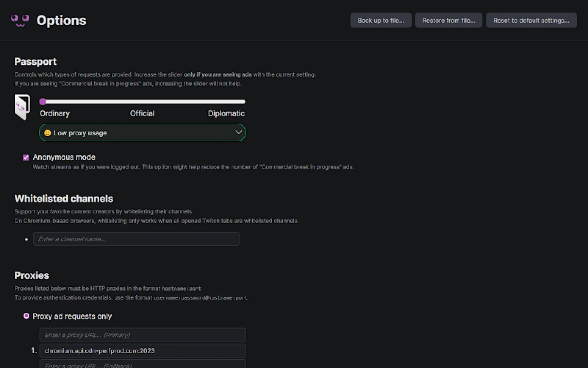Click the chromium.api.cdn-perfprod.com:2023 proxy entry
Viewport: 588px width, 368px height.
point(142,351)
